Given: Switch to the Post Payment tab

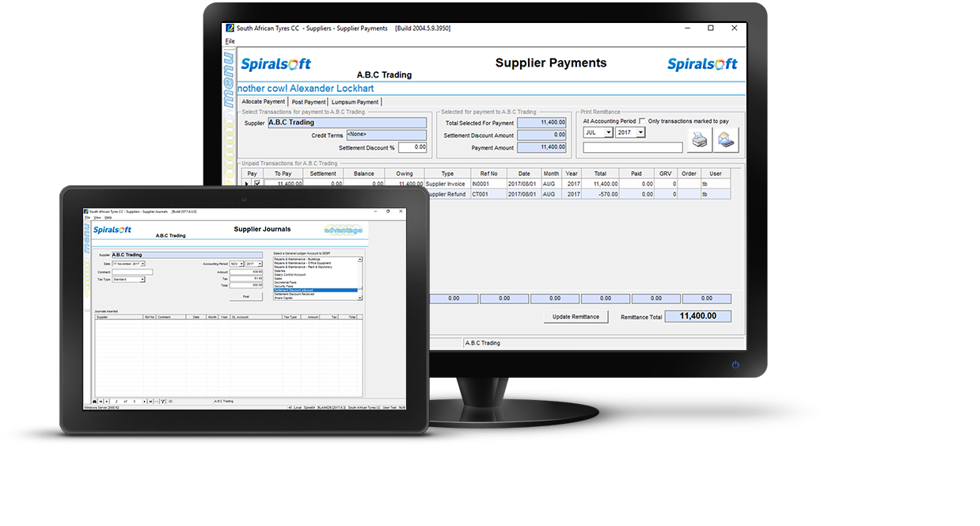Looking at the screenshot, I should pos(308,101).
